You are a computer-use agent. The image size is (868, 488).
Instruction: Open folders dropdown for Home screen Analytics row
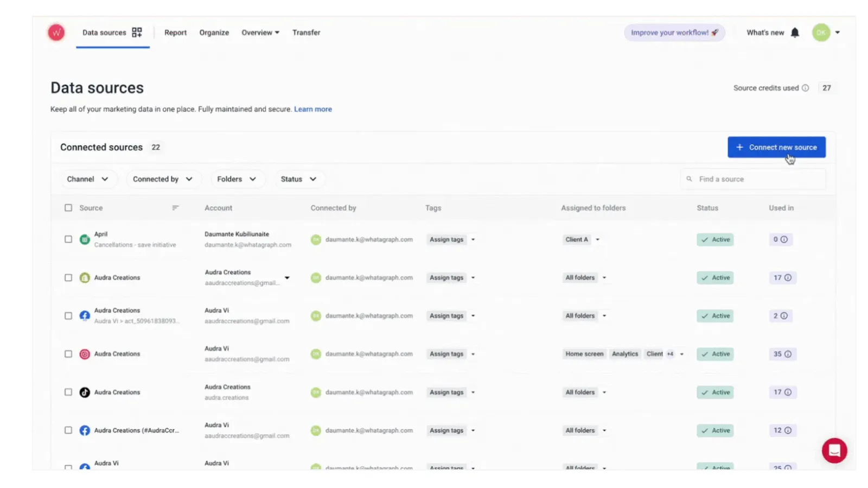coord(682,354)
